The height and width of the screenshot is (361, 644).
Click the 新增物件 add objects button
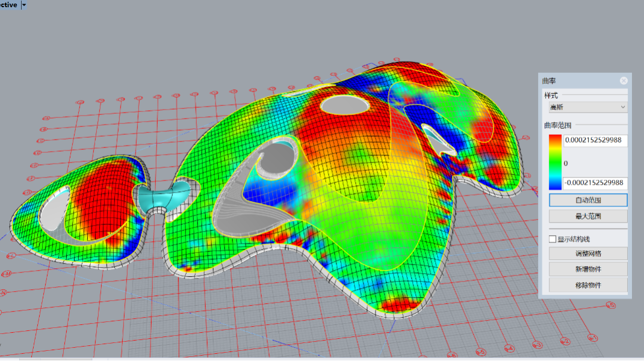point(588,269)
